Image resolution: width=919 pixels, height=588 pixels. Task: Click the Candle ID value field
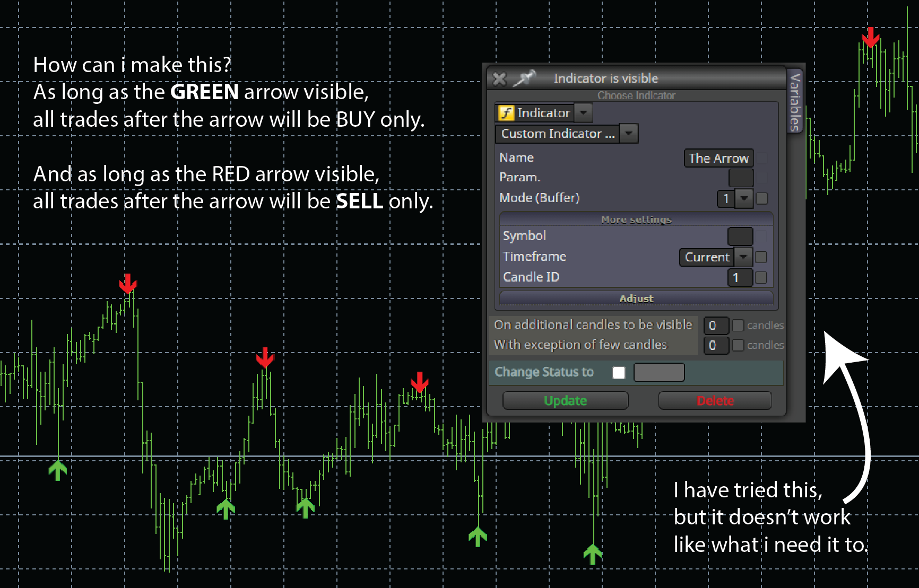[740, 277]
